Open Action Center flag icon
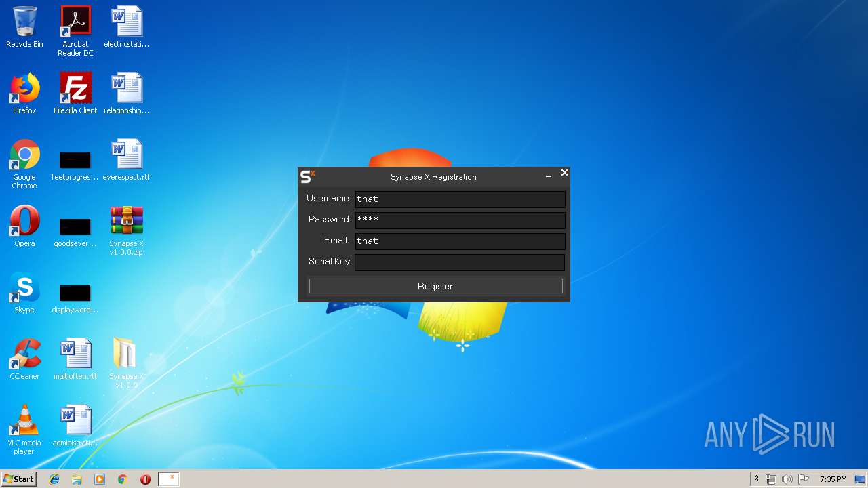This screenshot has height=488, width=868. (x=804, y=479)
